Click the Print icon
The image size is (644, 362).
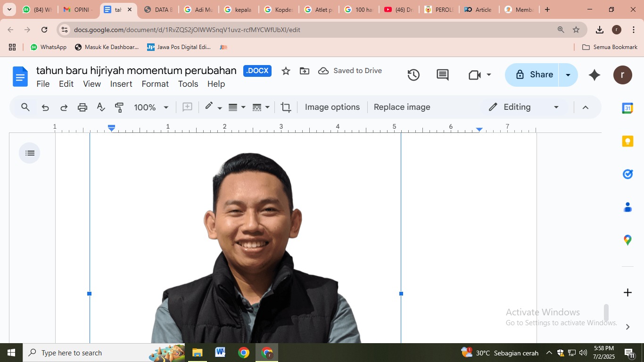[x=82, y=107]
